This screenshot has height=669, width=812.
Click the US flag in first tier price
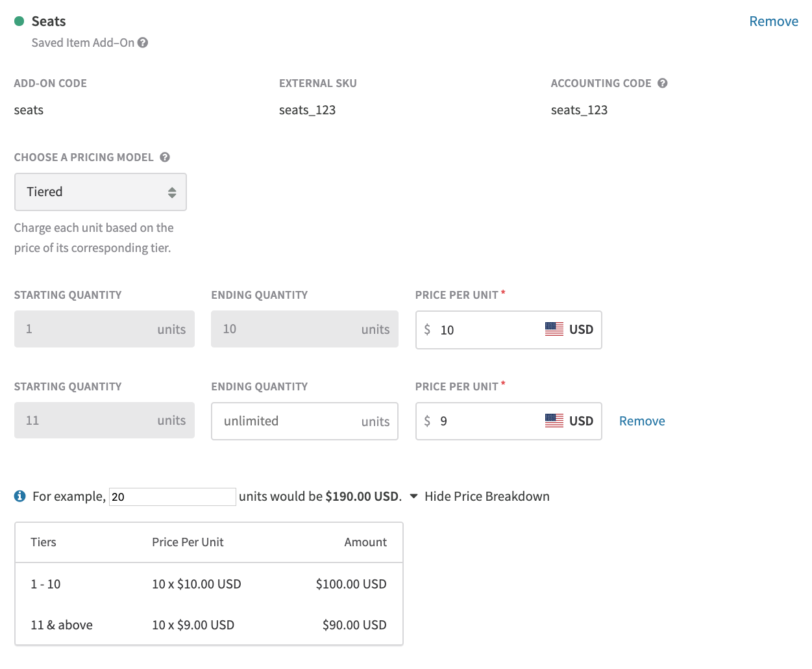pos(554,329)
